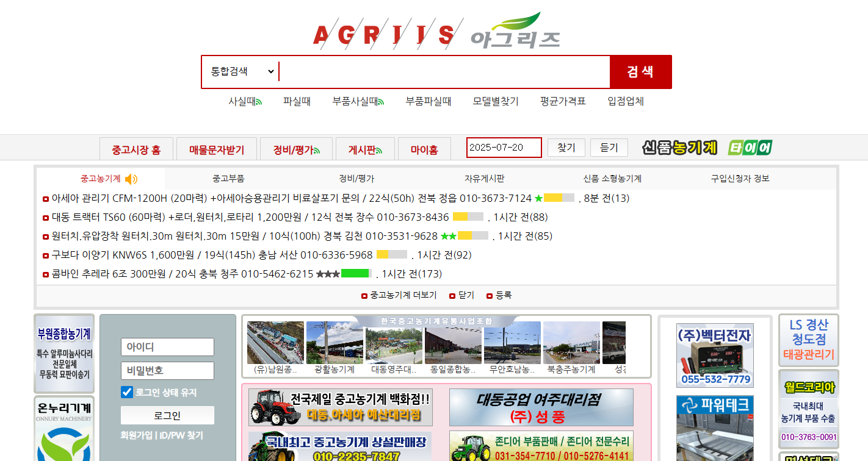
Task: Click the red bullet beside 닫기
Action: [452, 296]
